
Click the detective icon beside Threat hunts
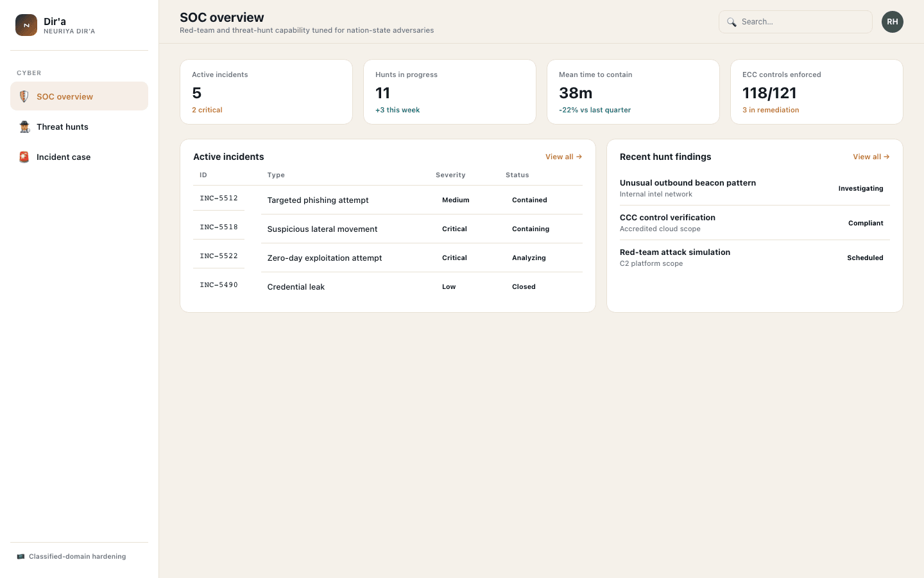(24, 127)
